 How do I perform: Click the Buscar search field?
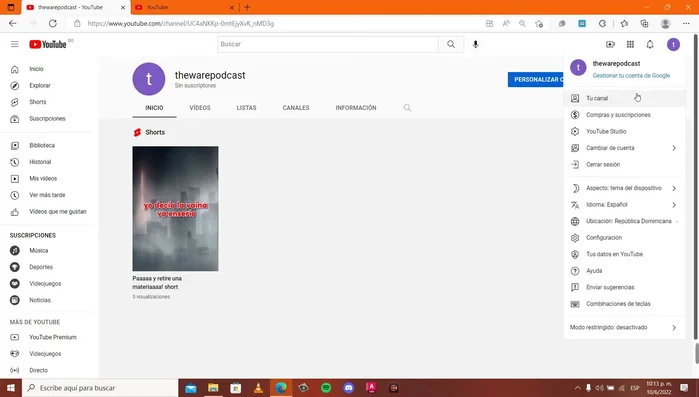point(328,44)
